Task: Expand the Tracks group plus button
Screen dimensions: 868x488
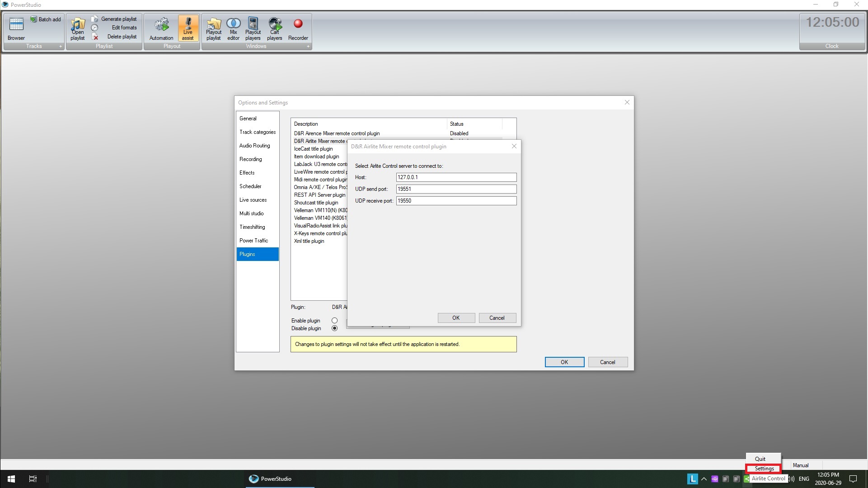Action: pos(61,46)
